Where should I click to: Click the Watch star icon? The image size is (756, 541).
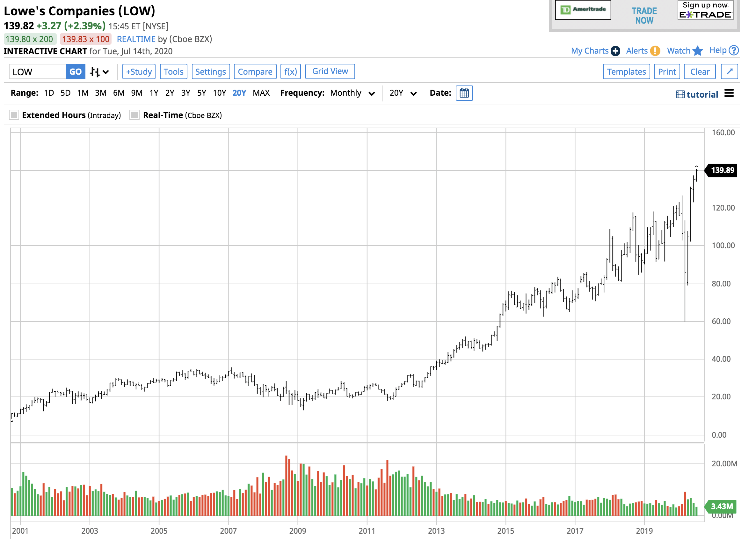(697, 51)
